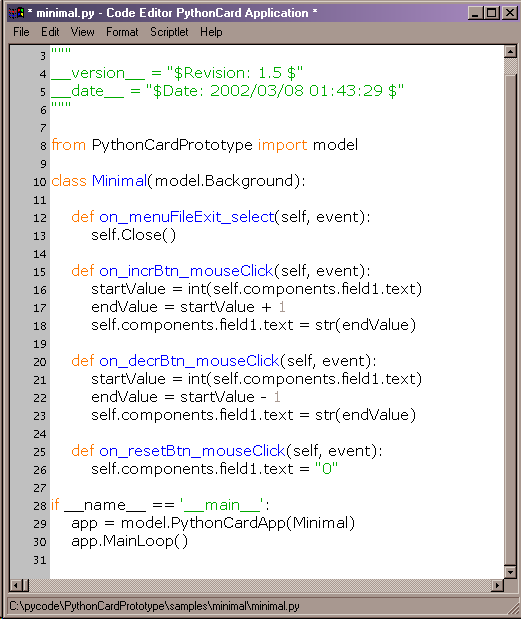Click '__main__' string on line 28
Image resolution: width=521 pixels, height=619 pixels.
[221, 505]
